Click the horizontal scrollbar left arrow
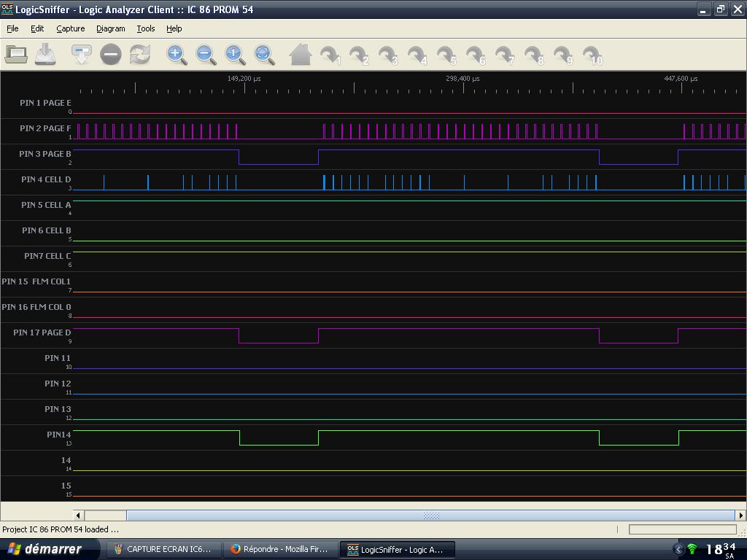 (79, 516)
